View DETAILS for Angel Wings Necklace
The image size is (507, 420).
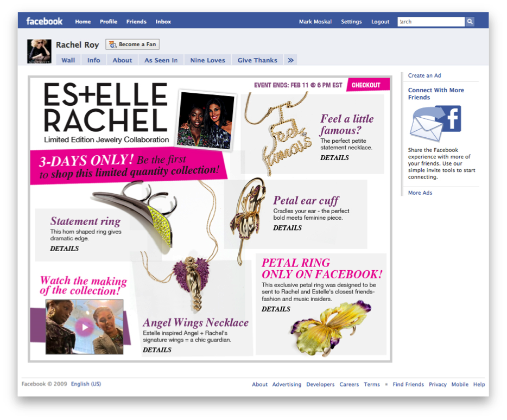pyautogui.click(x=157, y=350)
